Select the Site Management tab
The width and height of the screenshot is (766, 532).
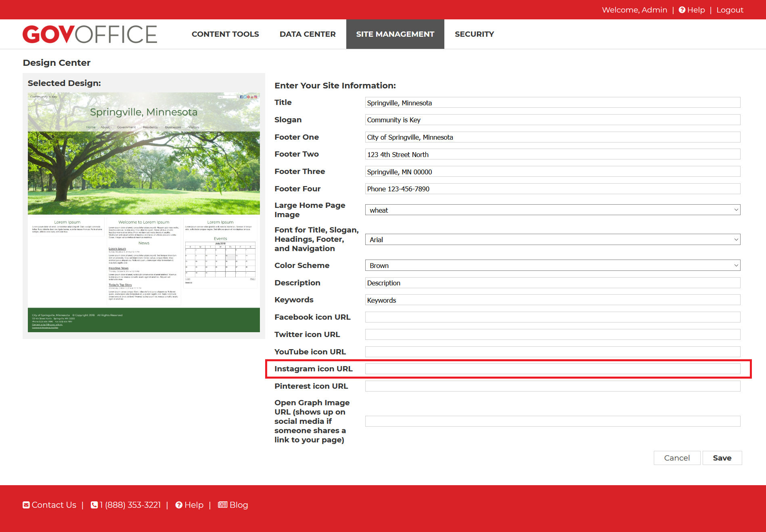395,34
